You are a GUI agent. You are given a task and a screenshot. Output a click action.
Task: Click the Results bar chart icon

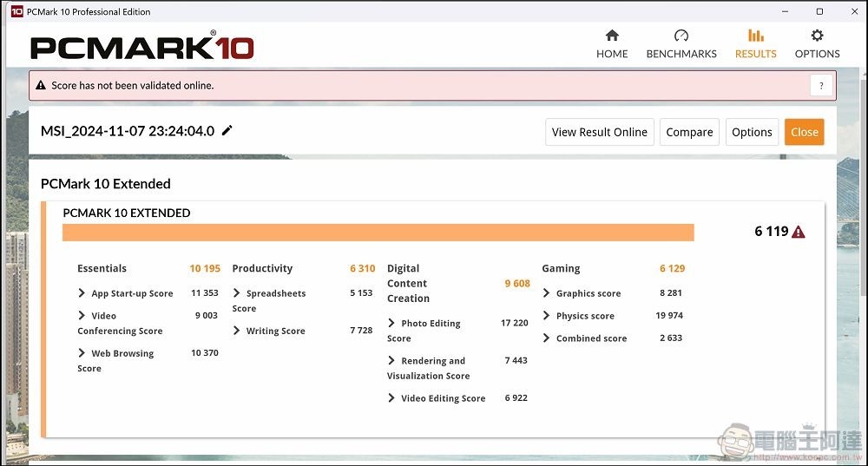tap(756, 36)
